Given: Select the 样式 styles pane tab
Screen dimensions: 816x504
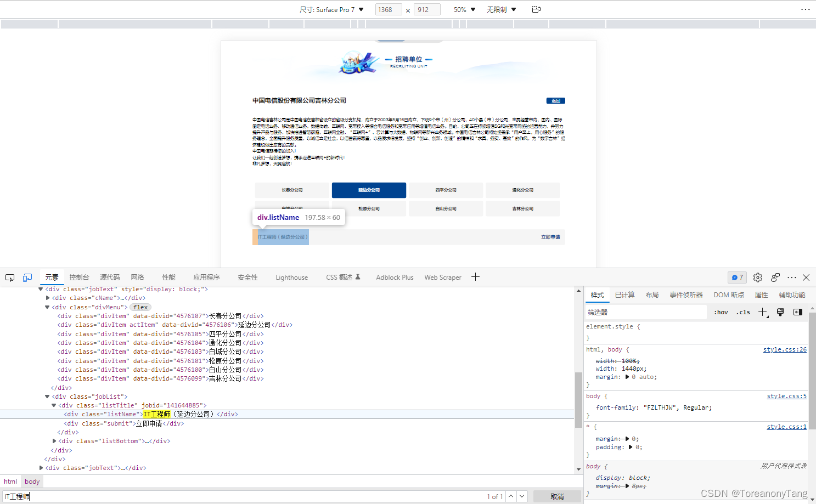Looking at the screenshot, I should tap(597, 295).
